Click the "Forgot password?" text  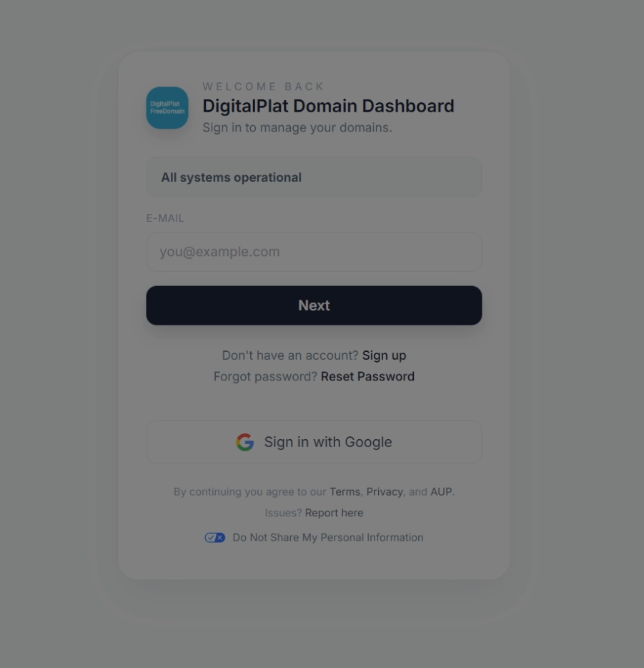[266, 377]
